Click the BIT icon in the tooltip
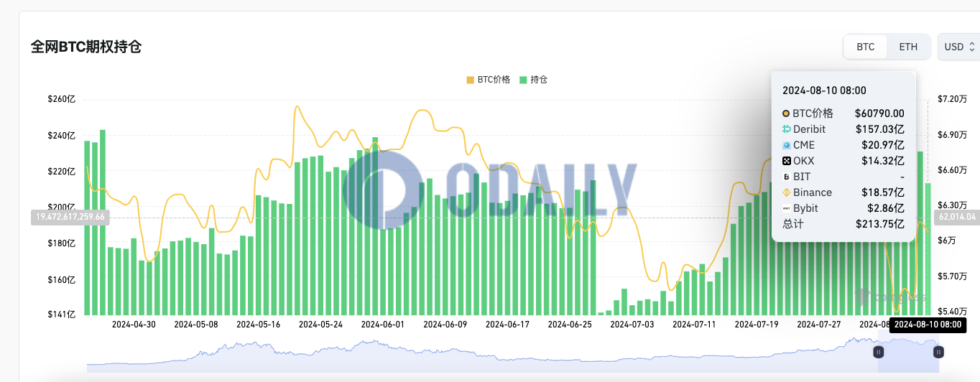This screenshot has width=980, height=382. coord(786,177)
